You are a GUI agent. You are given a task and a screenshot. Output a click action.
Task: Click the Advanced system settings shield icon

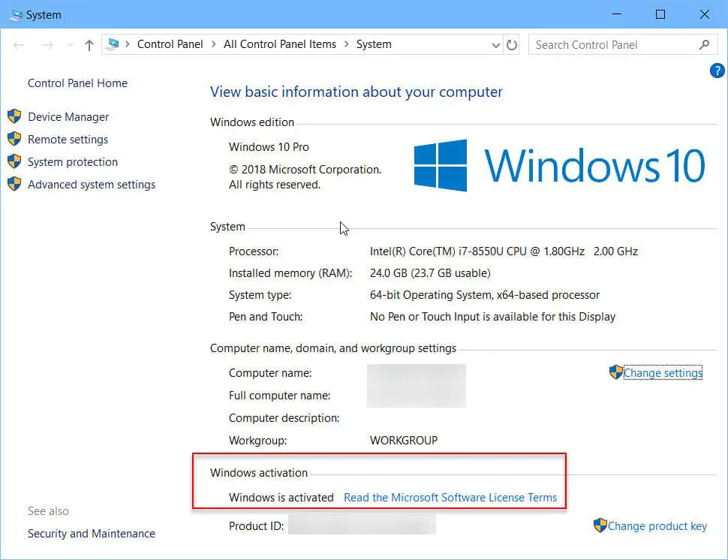click(x=15, y=184)
